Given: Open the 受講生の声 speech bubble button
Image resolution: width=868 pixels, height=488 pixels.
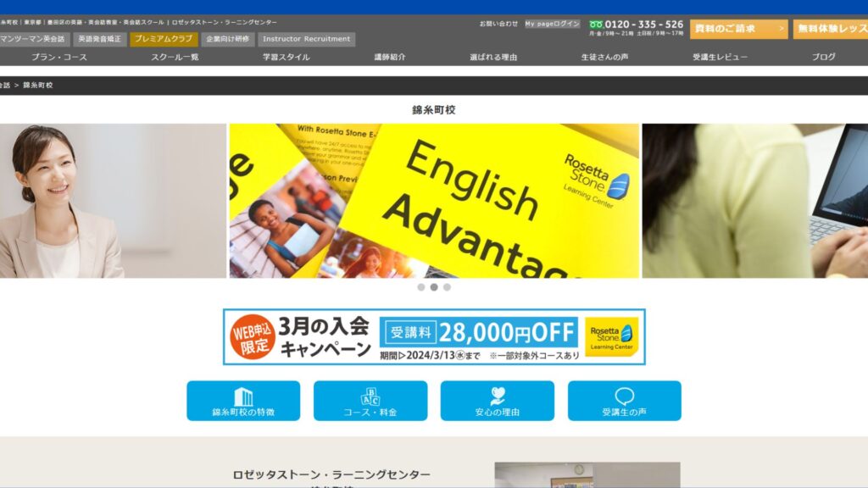Looking at the screenshot, I should 625,401.
